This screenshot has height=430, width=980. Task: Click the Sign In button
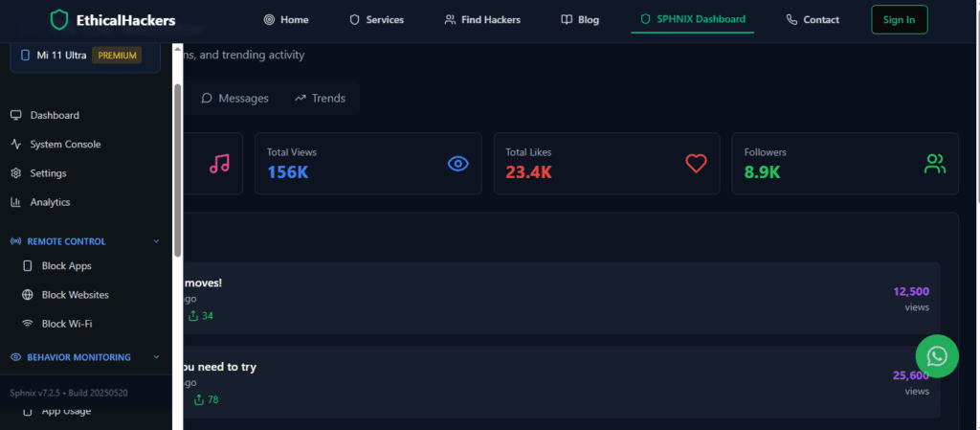900,20
